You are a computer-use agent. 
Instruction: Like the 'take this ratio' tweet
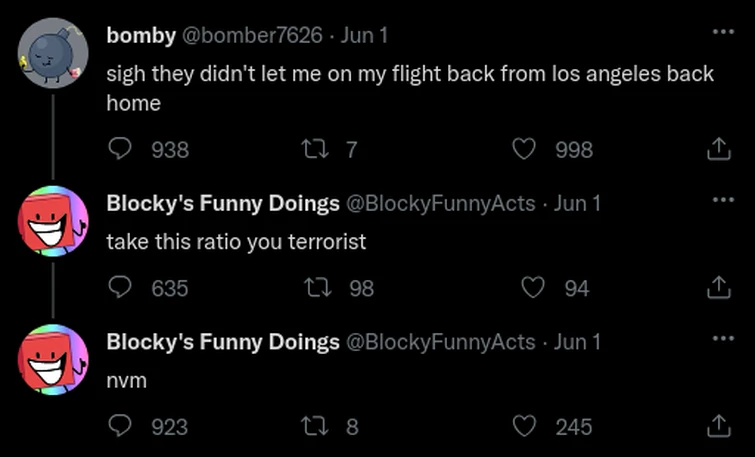[x=531, y=289]
